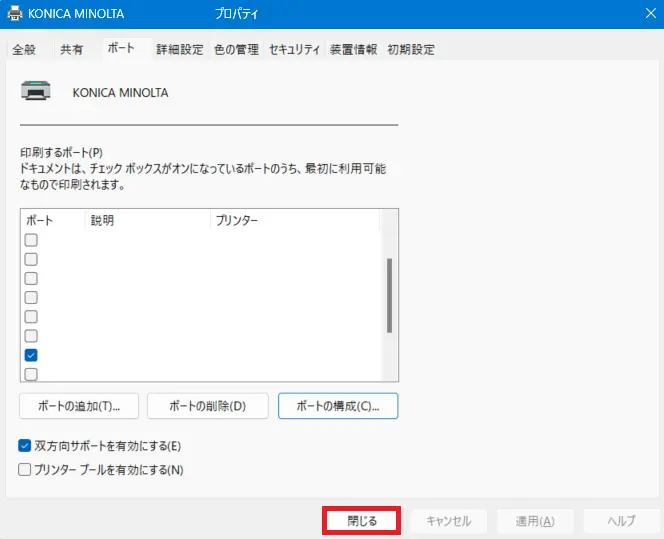Click the large KONICA MINOLTA printer icon
The height and width of the screenshot is (539, 664).
(37, 92)
